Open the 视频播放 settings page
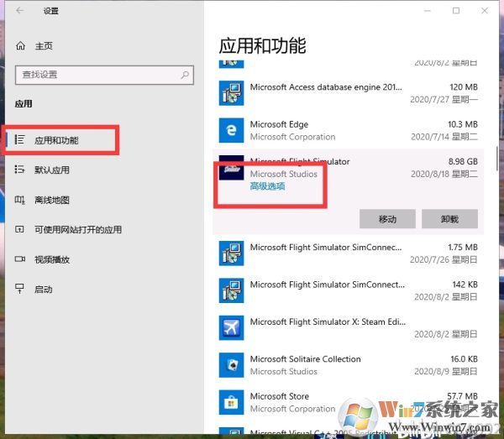This screenshot has width=504, height=439. [52, 259]
